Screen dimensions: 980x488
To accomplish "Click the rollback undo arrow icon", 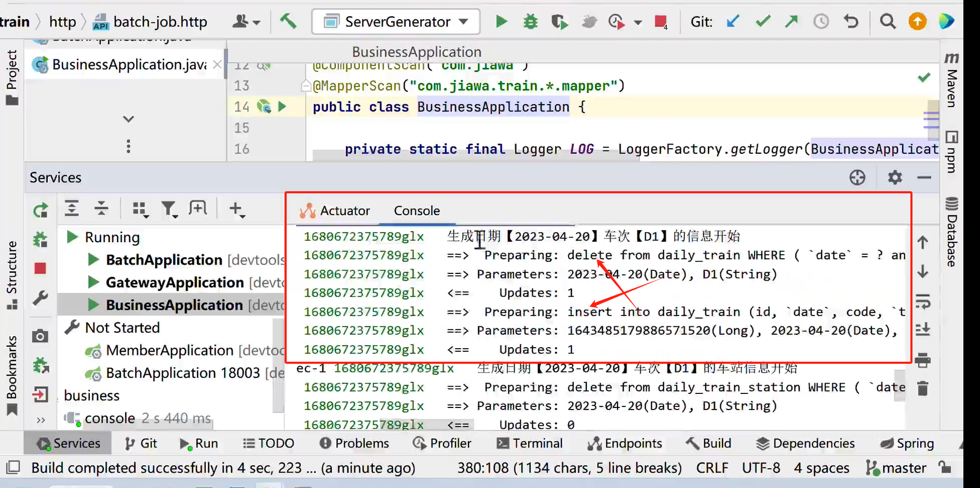I will click(851, 21).
